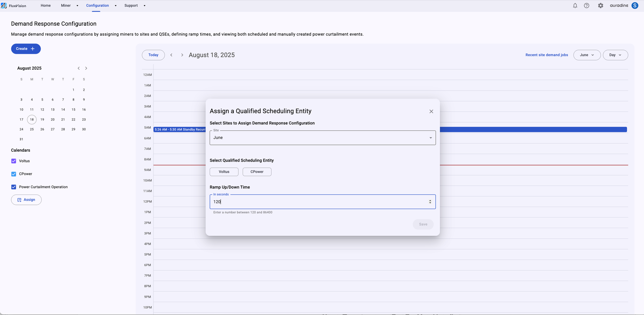644x315 pixels.
Task: Show next month in mini calendar
Action: coord(86,68)
